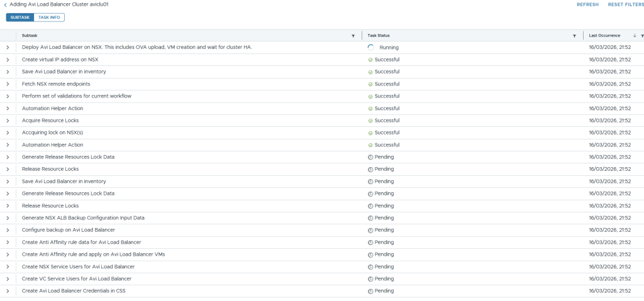Select the Subtask tab
This screenshot has height=301, width=644.
[19, 17]
